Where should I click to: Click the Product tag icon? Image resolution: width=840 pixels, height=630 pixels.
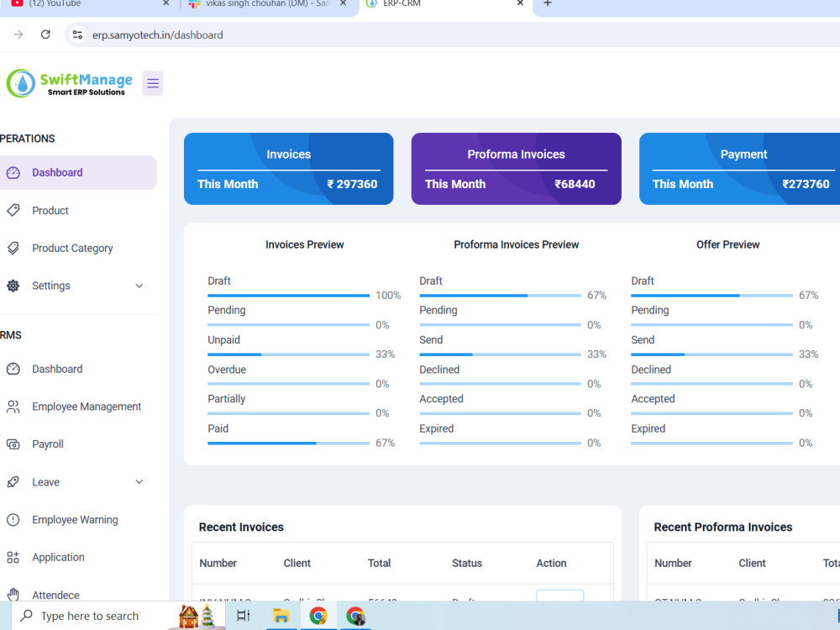13,210
